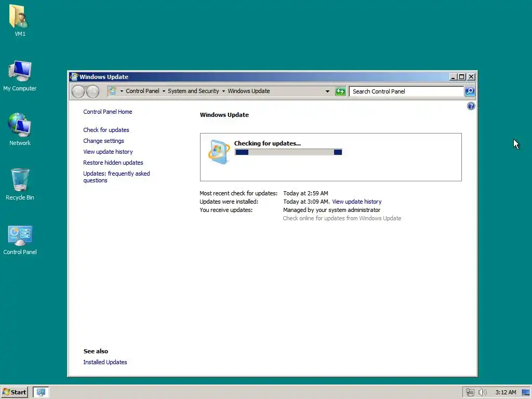The height and width of the screenshot is (399, 532).
Task: Click in the Search Control Panel field
Action: coord(406,91)
